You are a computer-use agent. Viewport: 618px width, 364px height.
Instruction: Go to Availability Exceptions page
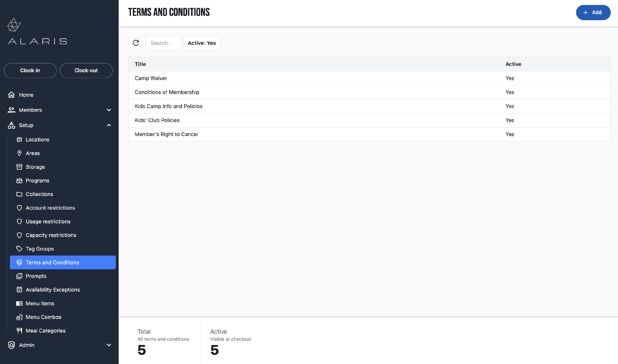53,290
